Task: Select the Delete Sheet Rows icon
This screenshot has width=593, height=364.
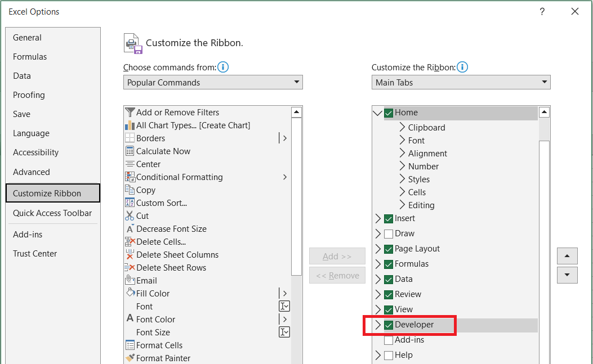Action: 130,268
